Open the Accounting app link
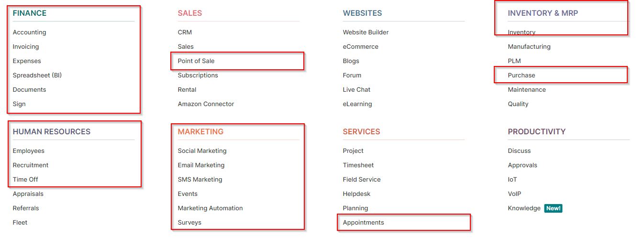This screenshot has width=644, height=238. 29,32
